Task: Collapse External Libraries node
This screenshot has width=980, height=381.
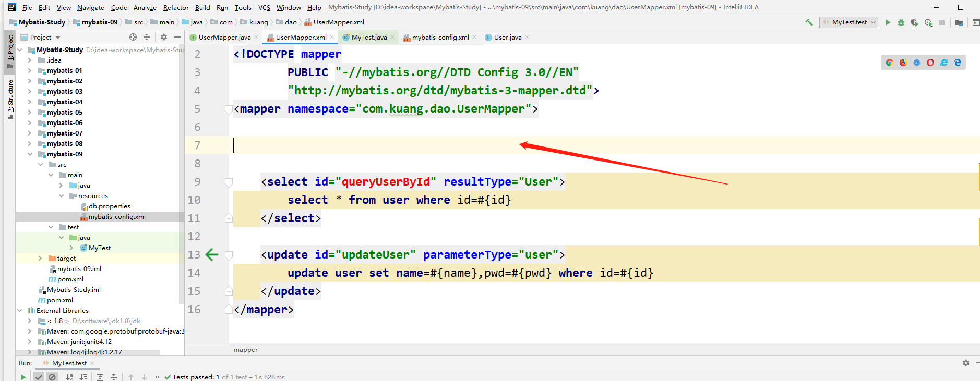Action: [x=19, y=311]
